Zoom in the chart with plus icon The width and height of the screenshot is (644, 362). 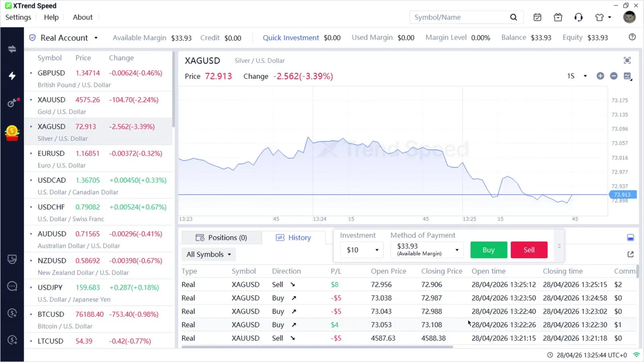pyautogui.click(x=600, y=76)
